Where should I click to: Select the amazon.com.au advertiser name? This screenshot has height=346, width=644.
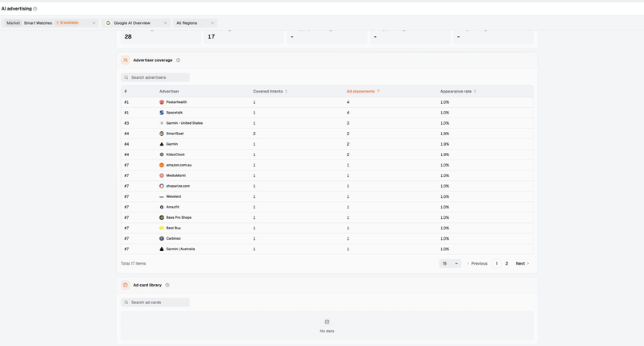click(179, 165)
